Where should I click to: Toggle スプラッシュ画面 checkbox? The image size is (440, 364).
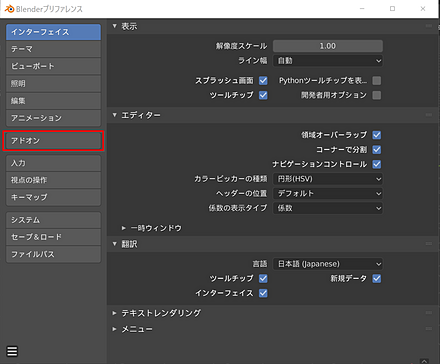(x=263, y=80)
